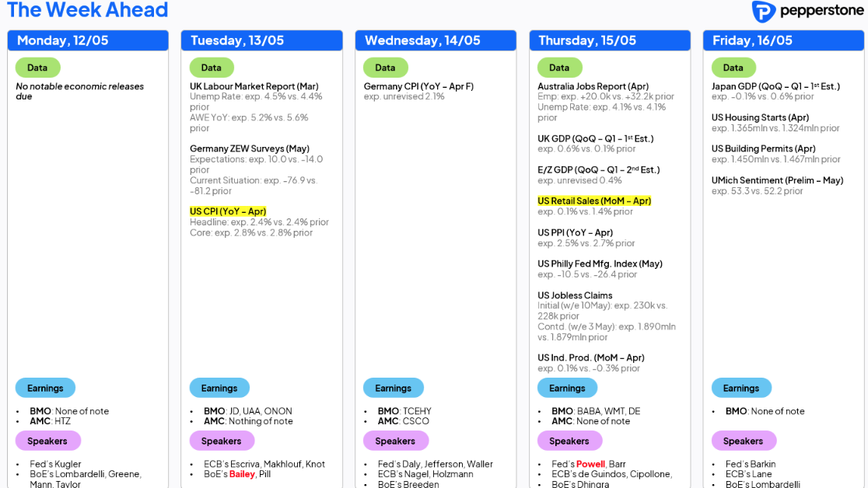Click the Speakers pill in Wednesday column
This screenshot has width=868, height=488.
point(395,441)
